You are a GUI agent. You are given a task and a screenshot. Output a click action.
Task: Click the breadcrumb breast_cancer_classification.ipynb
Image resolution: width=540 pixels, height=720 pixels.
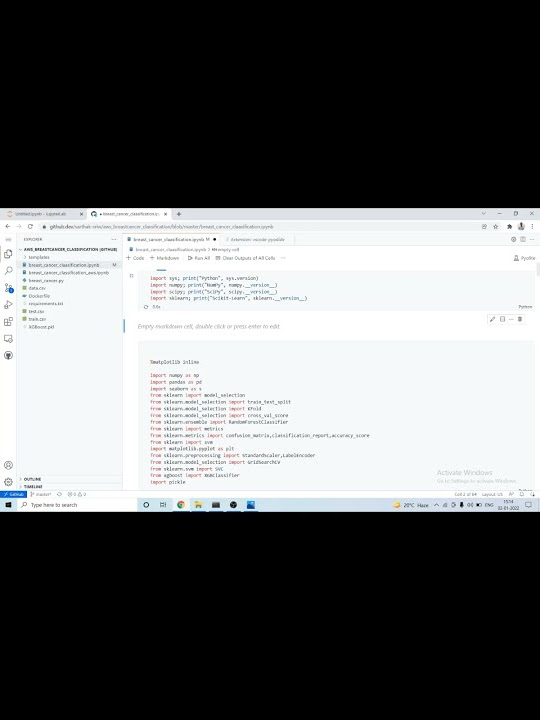[x=168, y=249]
